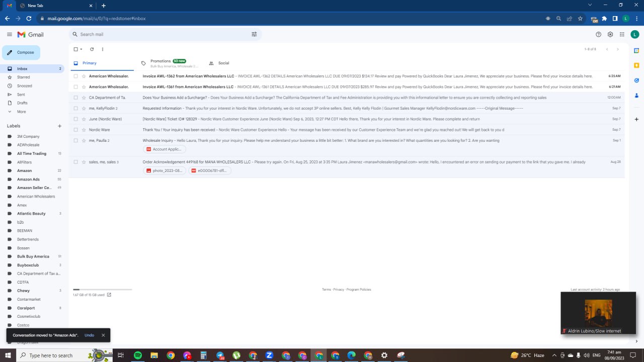Open Gmail settings gear icon

(610, 34)
